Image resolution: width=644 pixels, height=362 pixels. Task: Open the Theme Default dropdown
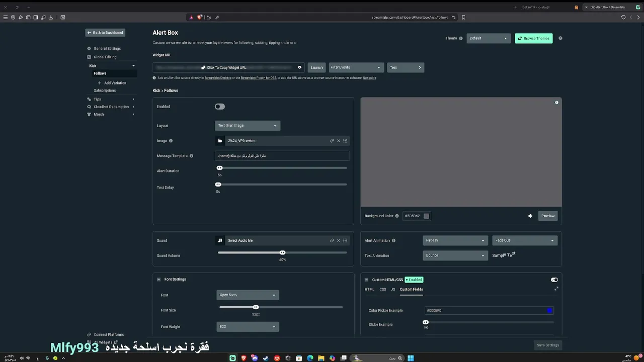coord(489,38)
